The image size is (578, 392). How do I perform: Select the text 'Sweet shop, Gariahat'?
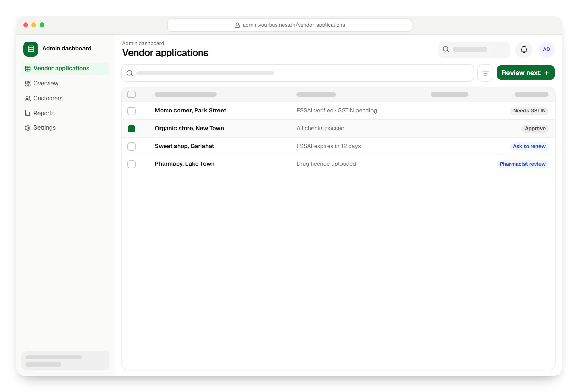coord(184,146)
